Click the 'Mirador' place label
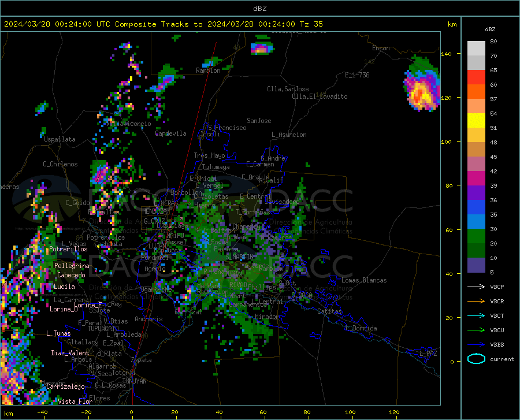Image resolution: width=520 pixels, height=420 pixels. 266,317
